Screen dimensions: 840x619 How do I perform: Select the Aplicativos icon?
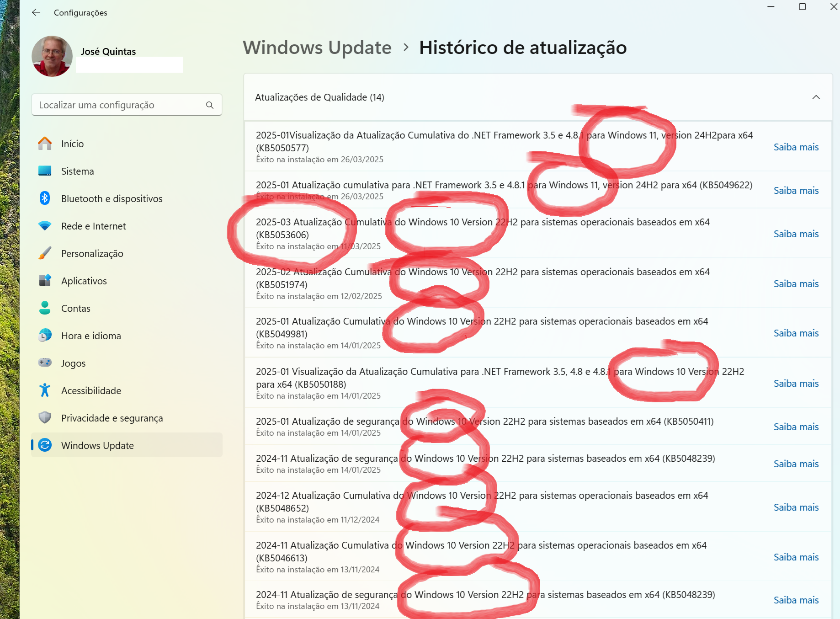45,281
